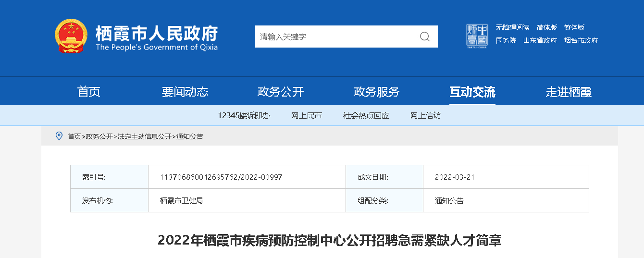Open the 政务公开 navigation tab
Image resolution: width=644 pixels, height=258 pixels.
(x=281, y=92)
